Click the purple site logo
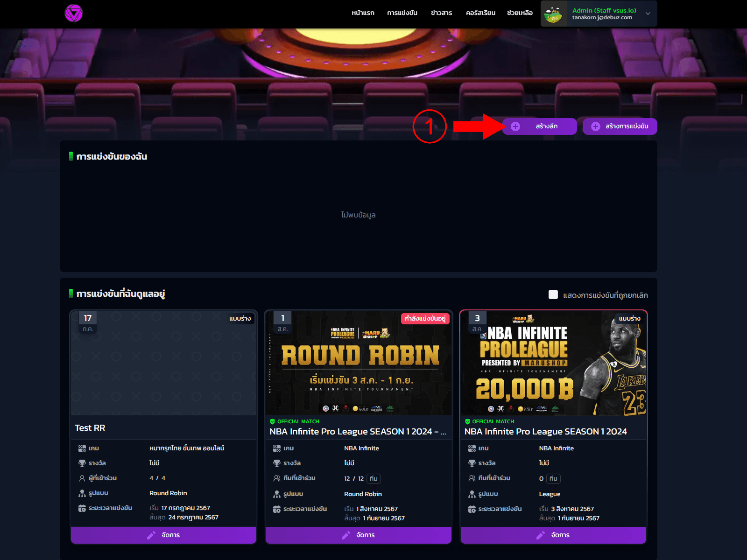Viewport: 747px width, 560px height. 73,13
